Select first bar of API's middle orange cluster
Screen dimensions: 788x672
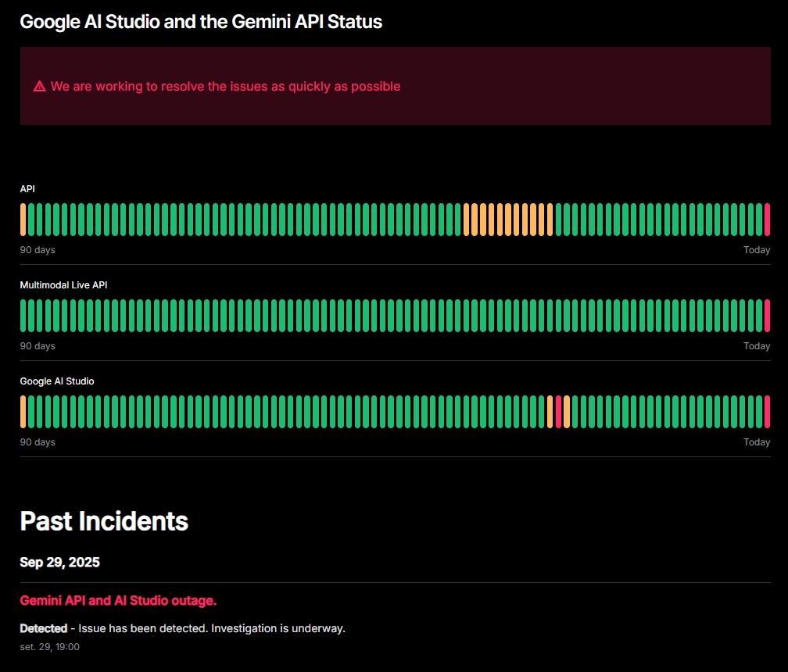(x=466, y=220)
